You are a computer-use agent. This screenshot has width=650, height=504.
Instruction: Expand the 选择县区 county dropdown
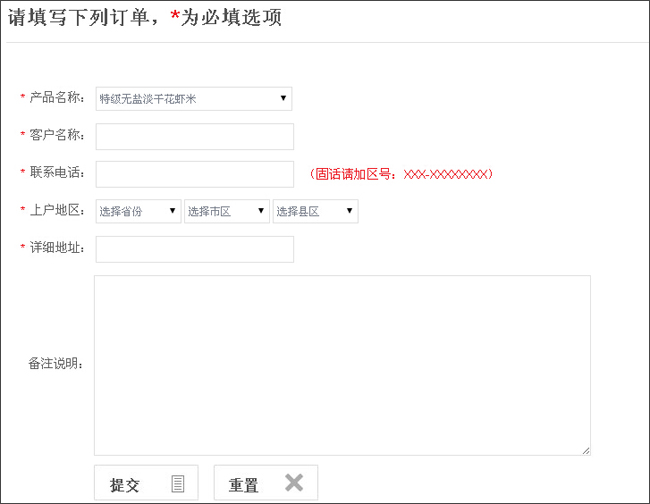315,211
